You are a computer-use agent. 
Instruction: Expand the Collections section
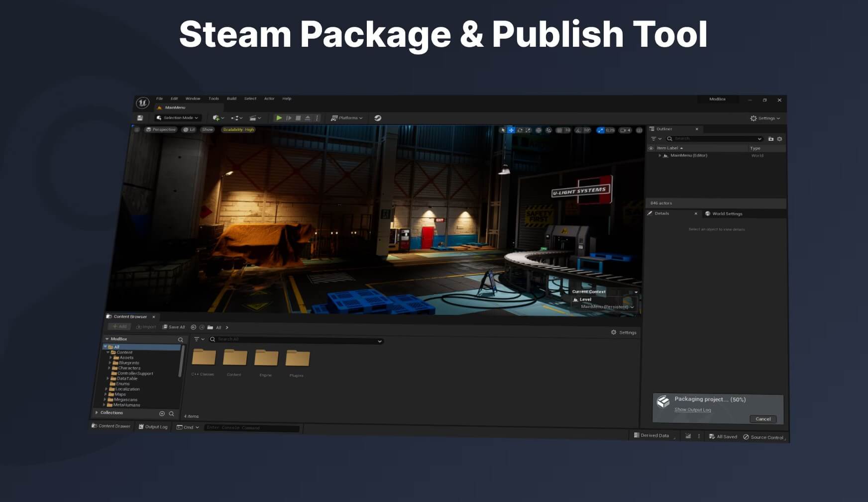pos(97,412)
